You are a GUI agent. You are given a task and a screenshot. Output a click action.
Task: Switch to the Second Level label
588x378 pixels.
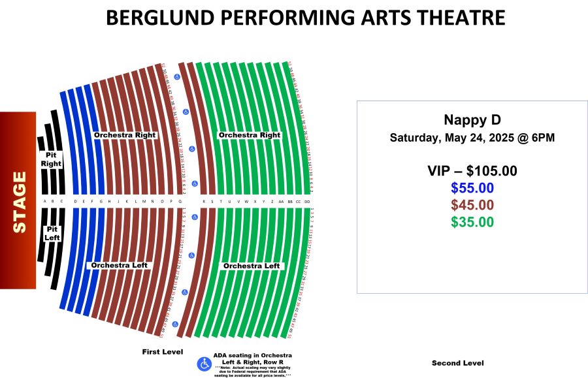pos(457,363)
